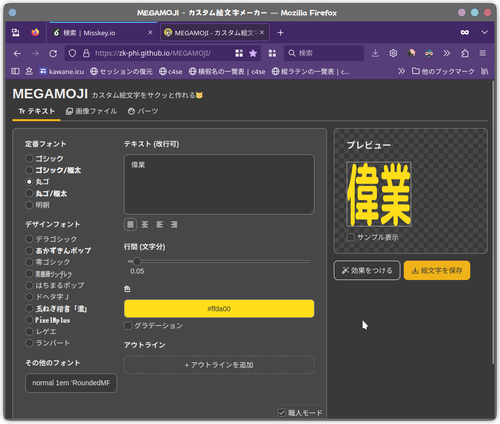This screenshot has height=424, width=500.
Task: Choose the デラゴシック design font
Action: pyautogui.click(x=29, y=239)
